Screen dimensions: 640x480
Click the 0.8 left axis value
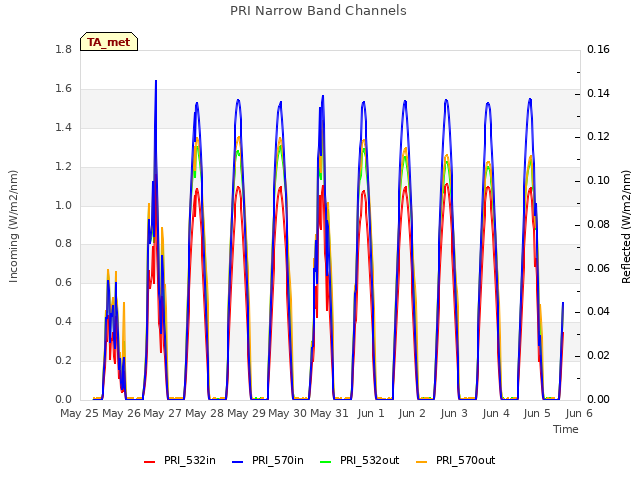point(64,244)
